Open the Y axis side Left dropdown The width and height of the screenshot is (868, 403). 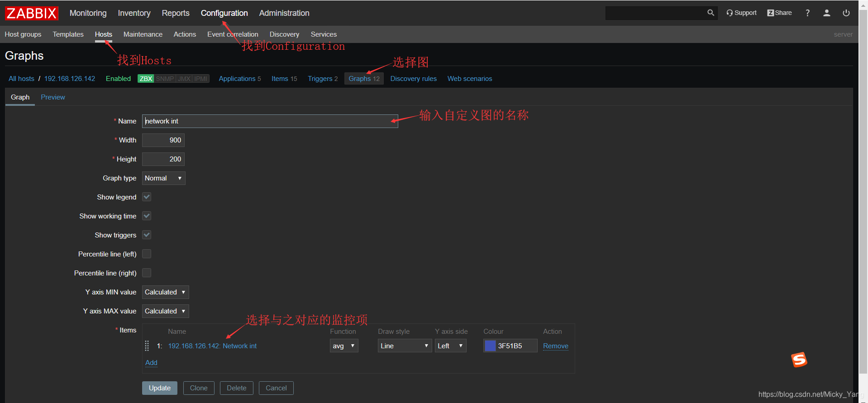[x=451, y=346]
